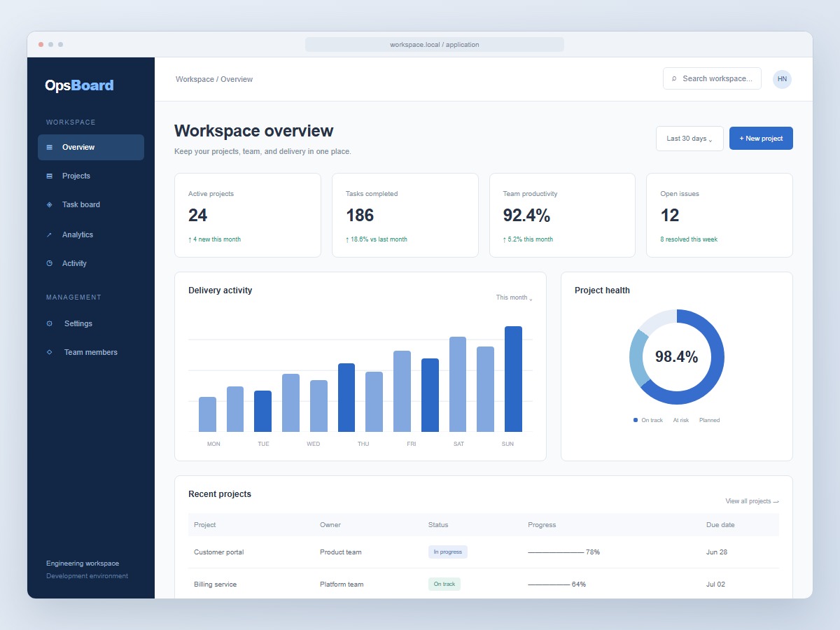The height and width of the screenshot is (630, 840).
Task: Click the New project button
Action: coord(761,139)
